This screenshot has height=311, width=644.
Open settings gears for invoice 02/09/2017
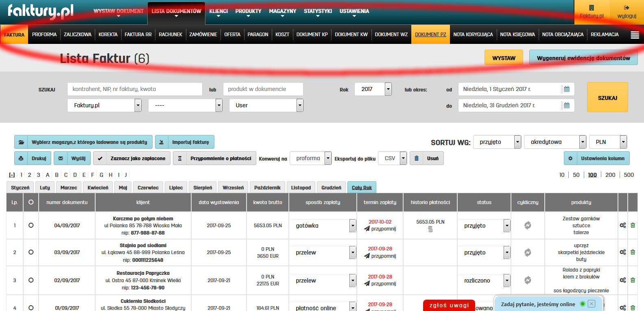(x=623, y=280)
